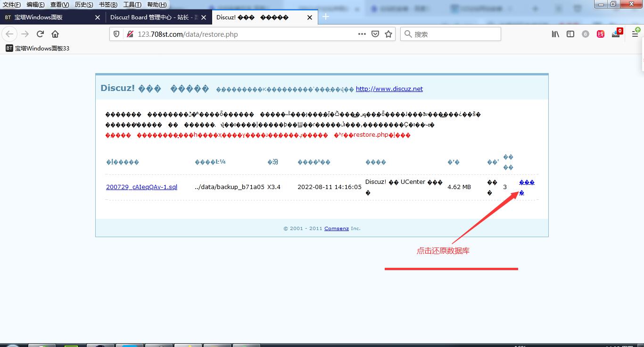
Task: Go forward to the next page
Action: tap(25, 34)
